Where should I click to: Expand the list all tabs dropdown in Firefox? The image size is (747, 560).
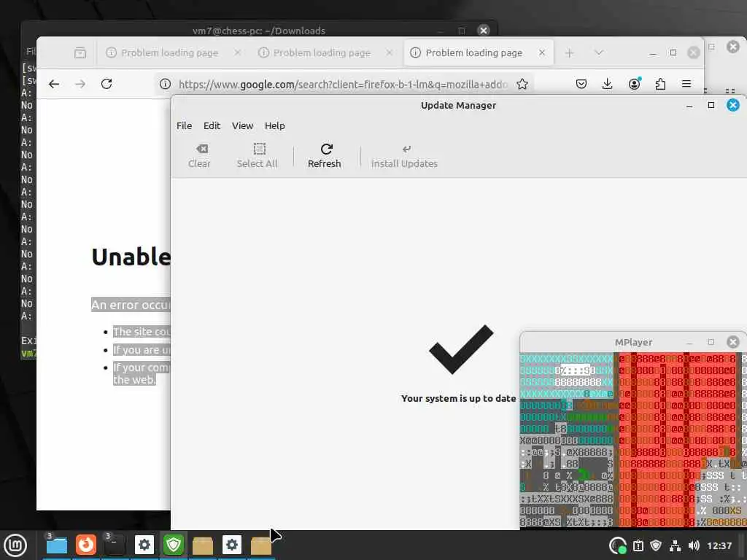pos(599,52)
